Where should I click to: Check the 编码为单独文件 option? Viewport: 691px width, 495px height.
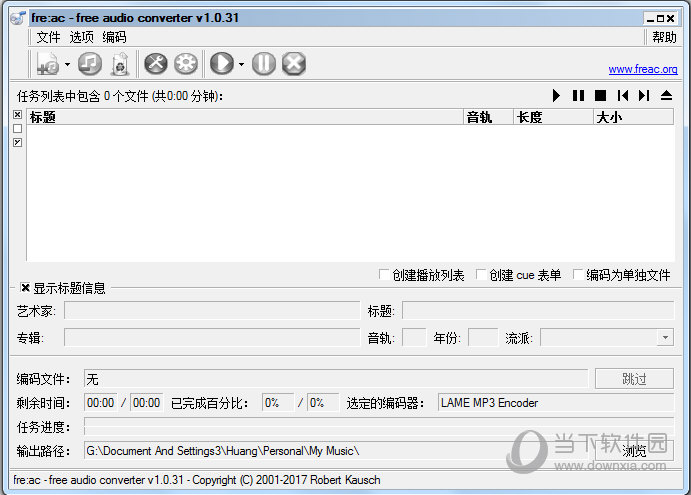pyautogui.click(x=578, y=275)
